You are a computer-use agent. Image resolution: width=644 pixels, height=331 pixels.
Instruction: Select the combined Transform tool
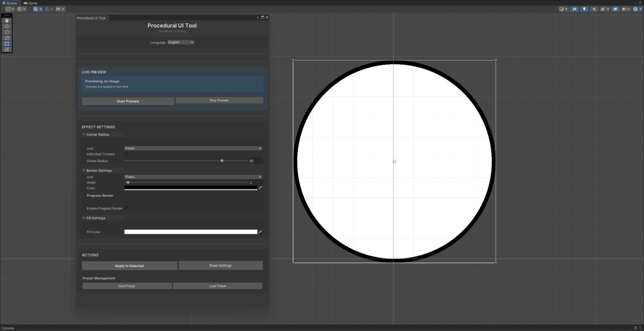pyautogui.click(x=6, y=49)
